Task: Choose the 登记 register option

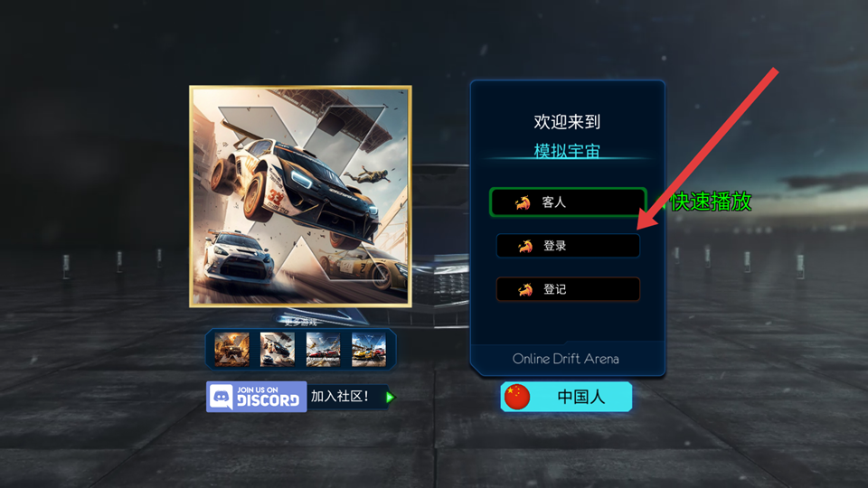Action: pos(568,289)
